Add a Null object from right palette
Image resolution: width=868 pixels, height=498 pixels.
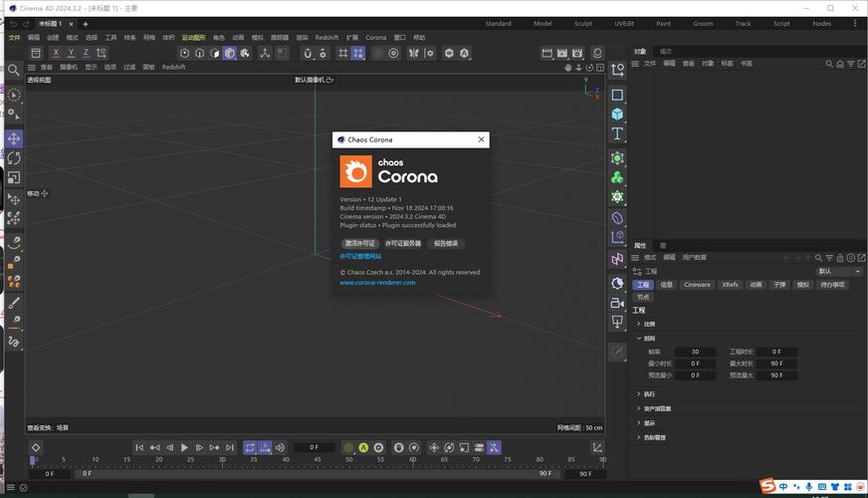pyautogui.click(x=617, y=70)
